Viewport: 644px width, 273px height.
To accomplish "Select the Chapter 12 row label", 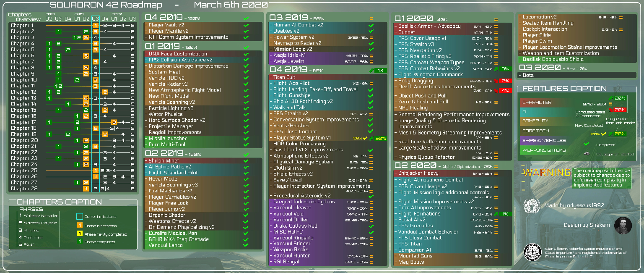I will pyautogui.click(x=23, y=92).
